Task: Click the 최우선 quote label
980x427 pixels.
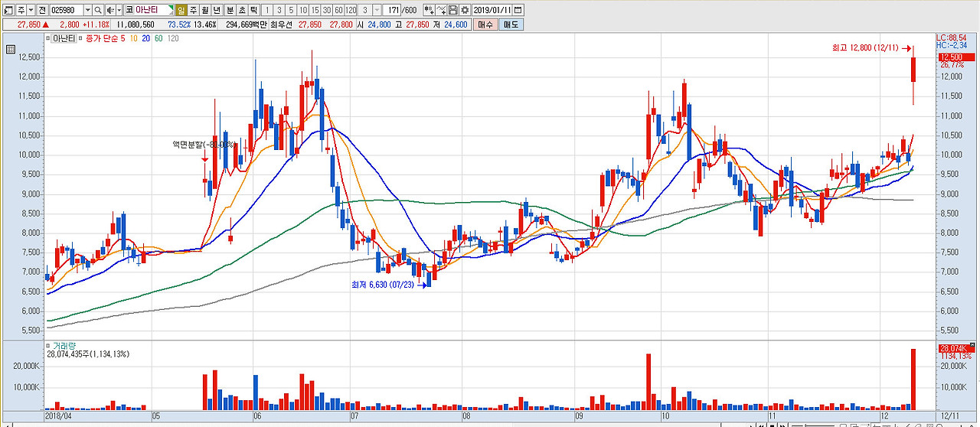Action: [282, 24]
